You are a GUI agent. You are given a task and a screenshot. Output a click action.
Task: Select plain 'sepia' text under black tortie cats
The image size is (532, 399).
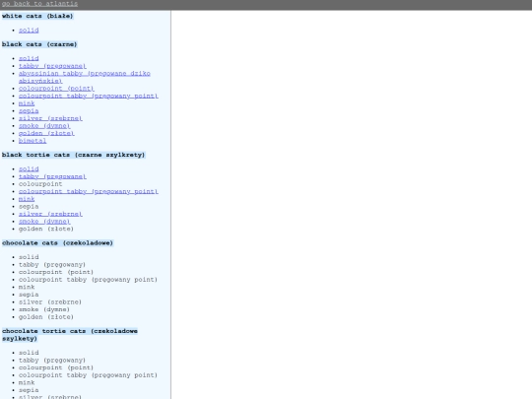29,206
